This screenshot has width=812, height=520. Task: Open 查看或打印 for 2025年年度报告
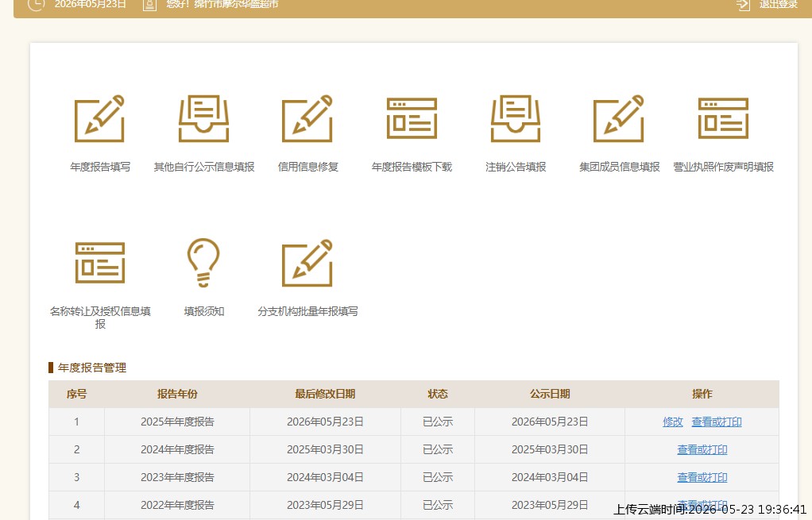717,422
